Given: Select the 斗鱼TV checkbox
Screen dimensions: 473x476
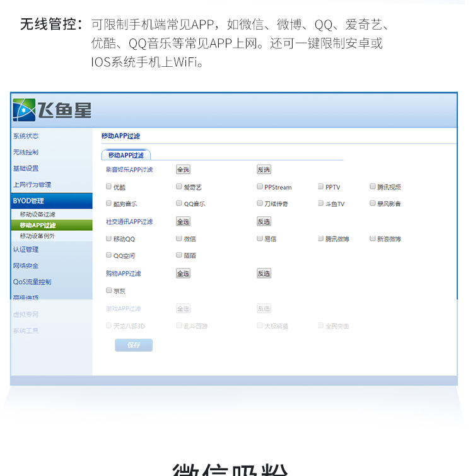Looking at the screenshot, I should (320, 203).
